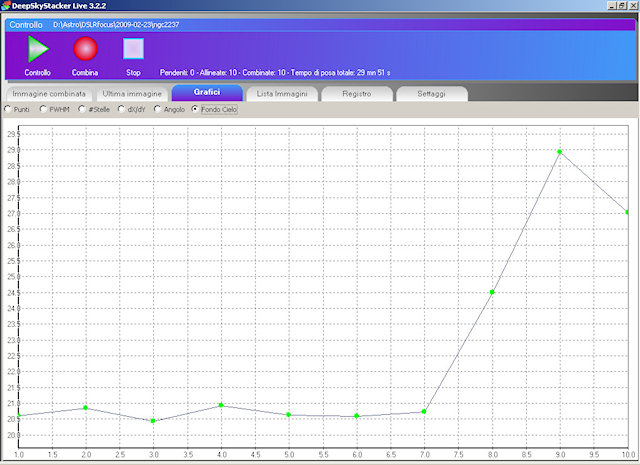
Task: Click the X-axis label 5.5
Action: pyautogui.click(x=323, y=454)
